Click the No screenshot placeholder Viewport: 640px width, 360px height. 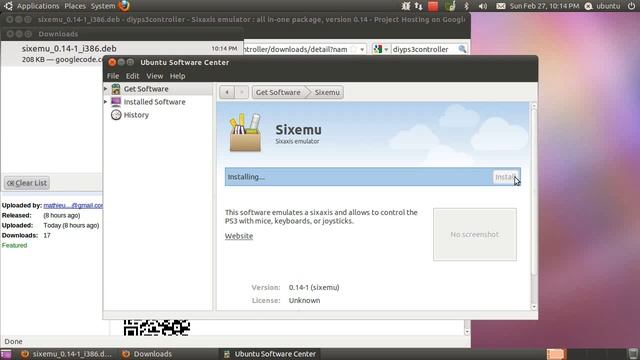[475, 234]
